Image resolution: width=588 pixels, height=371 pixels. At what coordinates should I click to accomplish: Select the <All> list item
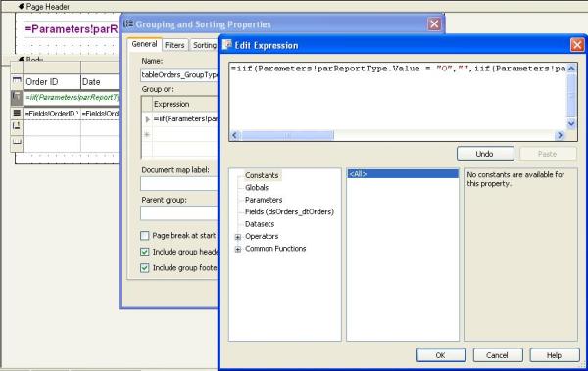pyautogui.click(x=403, y=174)
